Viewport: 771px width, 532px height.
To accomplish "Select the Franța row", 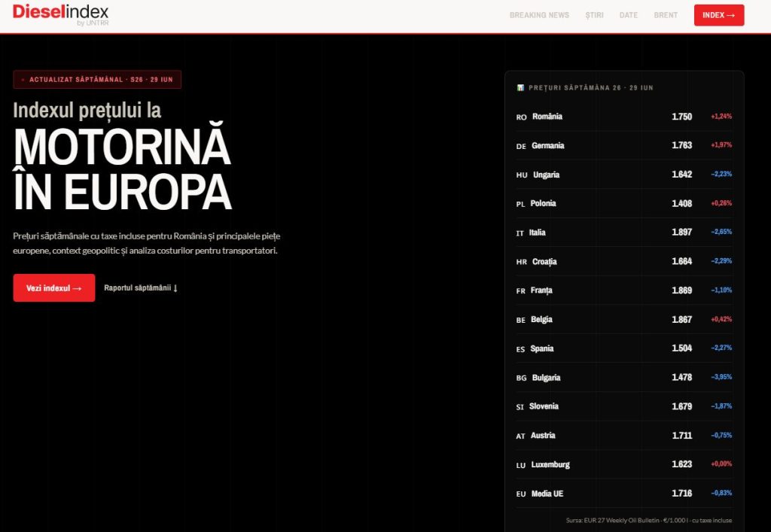I will pos(624,290).
